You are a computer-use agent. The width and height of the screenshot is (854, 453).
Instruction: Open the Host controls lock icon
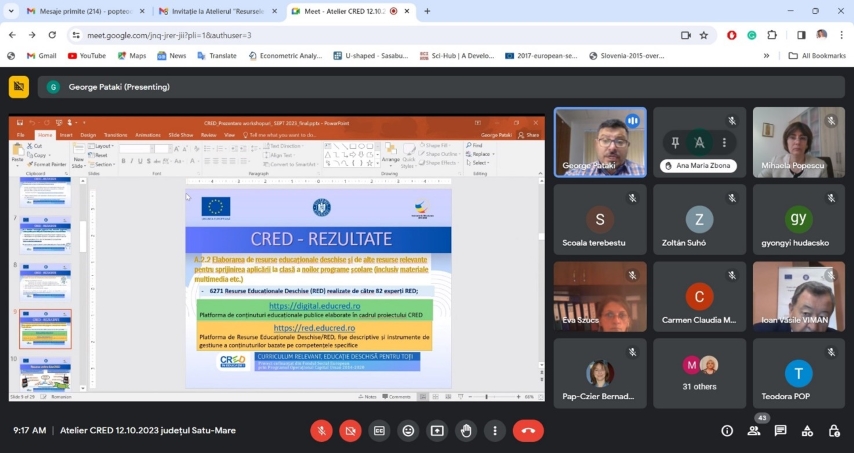click(834, 431)
